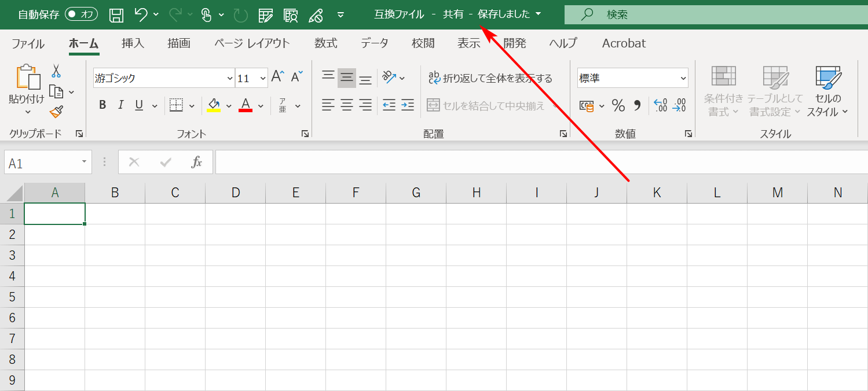Apply Comma Style number formatting
Screen dimensions: 868x391
(x=636, y=106)
